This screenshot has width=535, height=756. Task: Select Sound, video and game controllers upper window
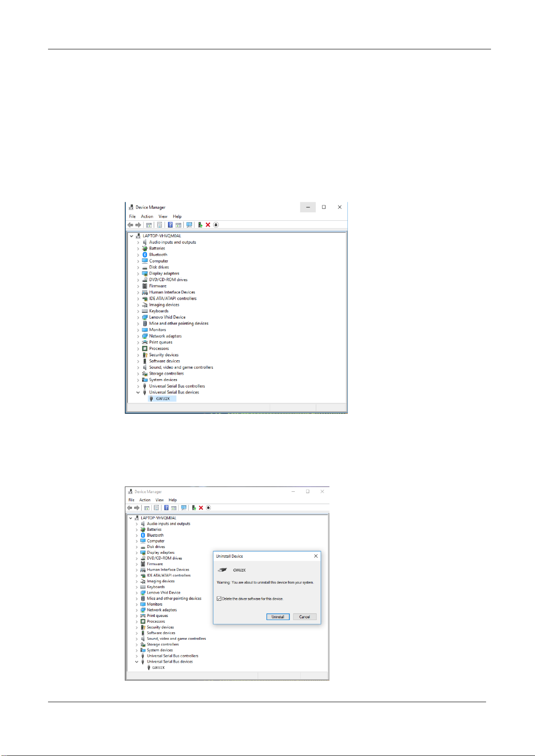181,367
